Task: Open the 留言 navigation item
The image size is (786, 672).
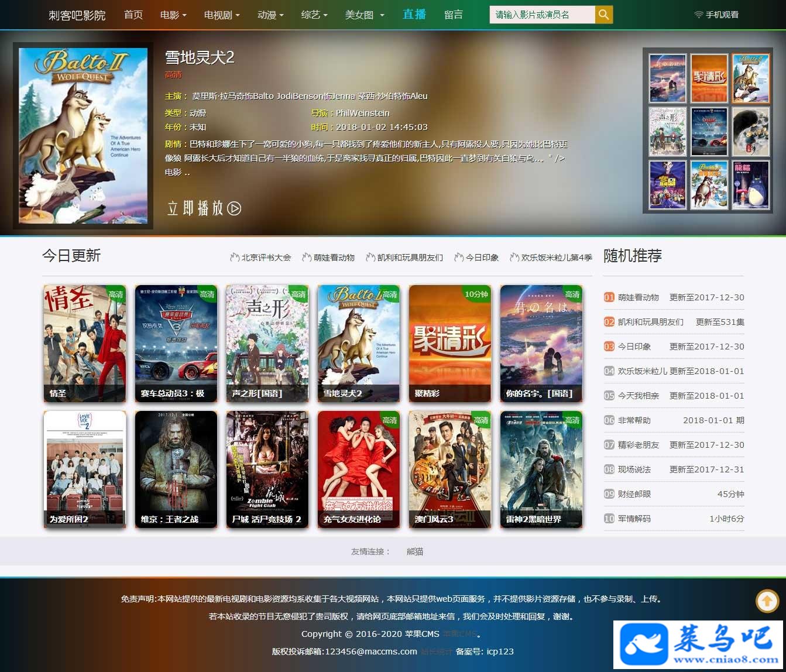Action: [454, 15]
